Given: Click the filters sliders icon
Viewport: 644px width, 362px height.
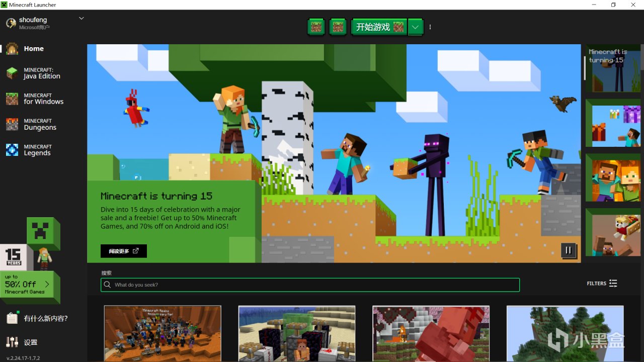Looking at the screenshot, I should (x=613, y=284).
